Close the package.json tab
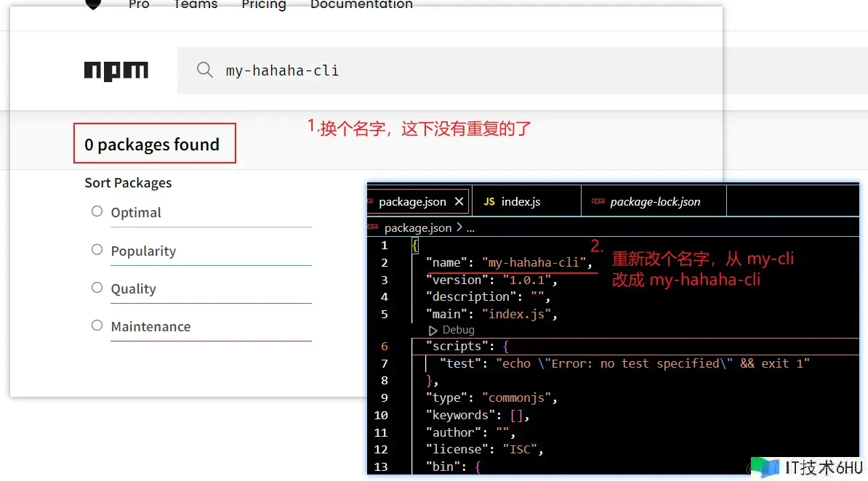868x481 pixels. coord(459,201)
